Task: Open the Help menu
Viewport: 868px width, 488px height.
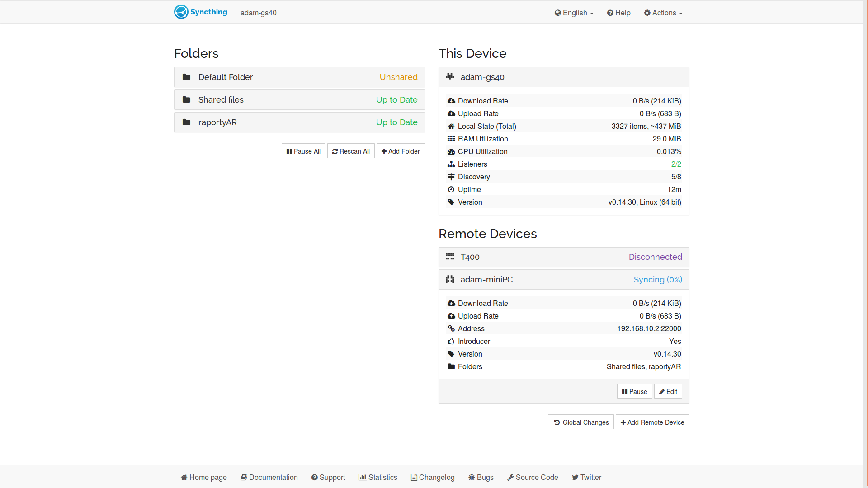Action: tap(618, 13)
